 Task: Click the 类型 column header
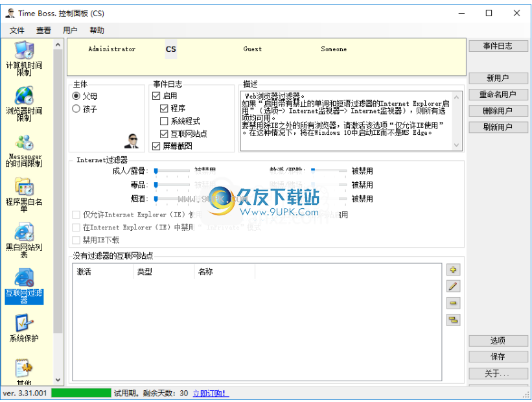[164, 272]
